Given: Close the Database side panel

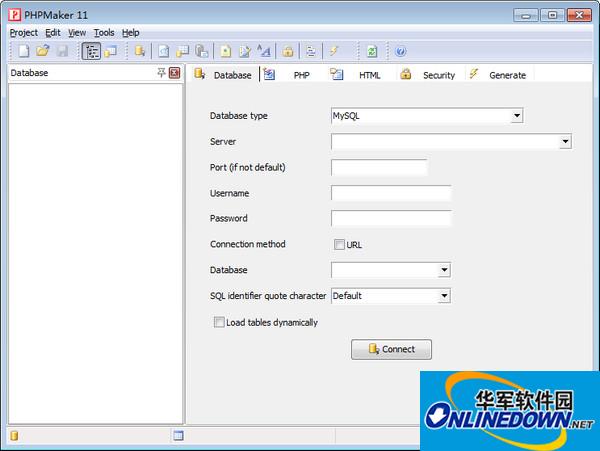Looking at the screenshot, I should click(174, 73).
